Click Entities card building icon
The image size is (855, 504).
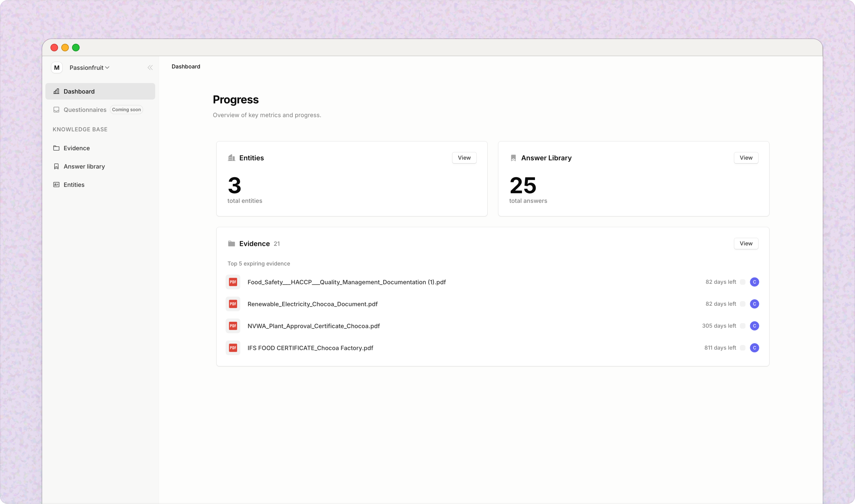[231, 158]
